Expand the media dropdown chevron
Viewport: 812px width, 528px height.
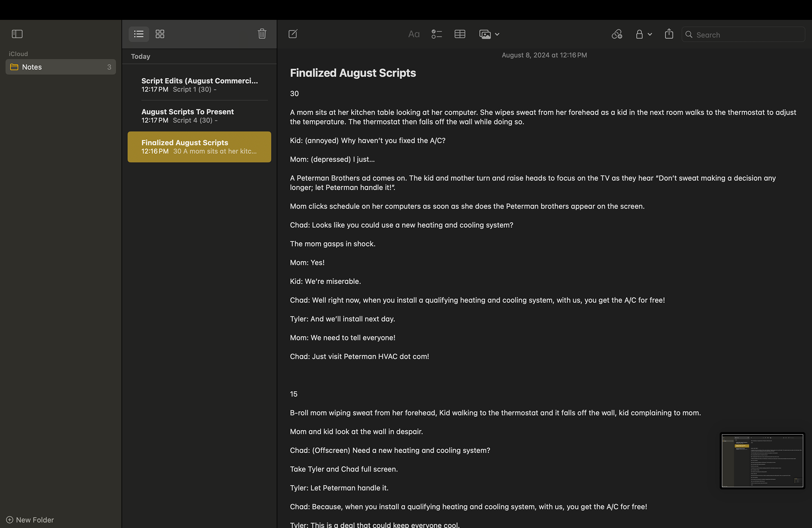(x=497, y=34)
